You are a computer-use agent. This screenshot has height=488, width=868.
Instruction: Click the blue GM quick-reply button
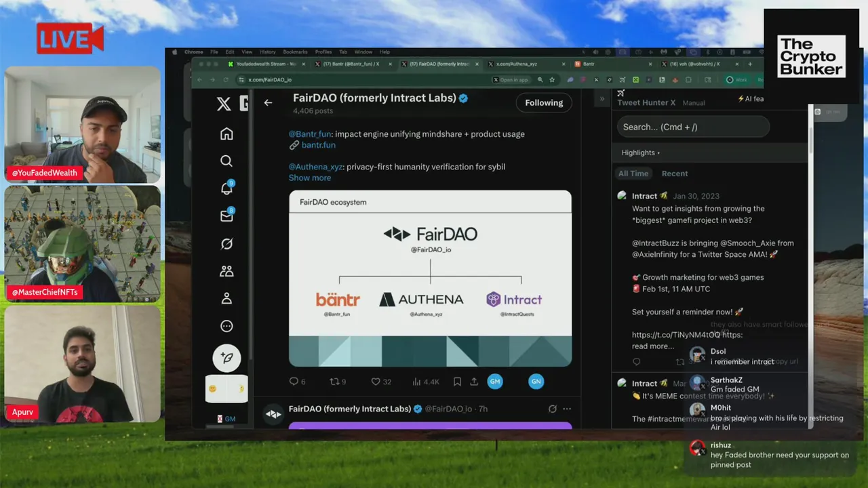click(495, 382)
